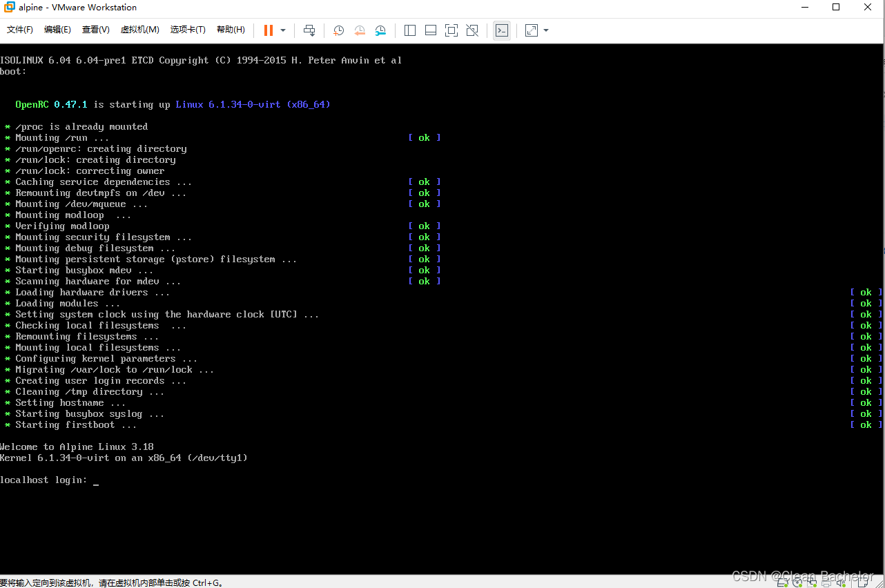Open the 编辑(E) menu
The image size is (885, 588).
[57, 30]
